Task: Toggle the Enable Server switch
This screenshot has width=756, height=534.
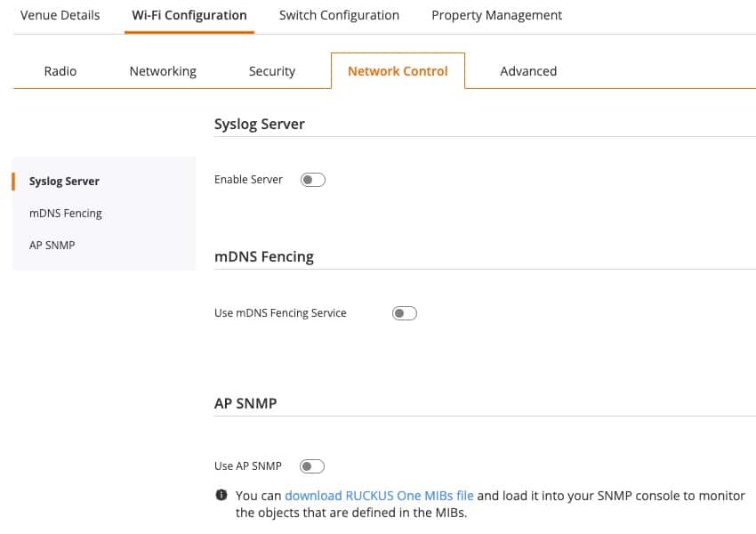Action: click(313, 180)
